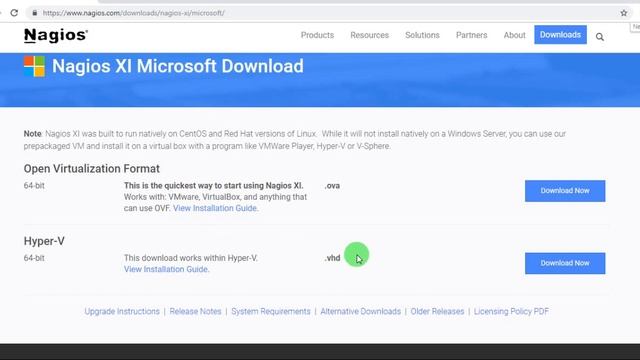Open the System Requirements link

tap(271, 311)
